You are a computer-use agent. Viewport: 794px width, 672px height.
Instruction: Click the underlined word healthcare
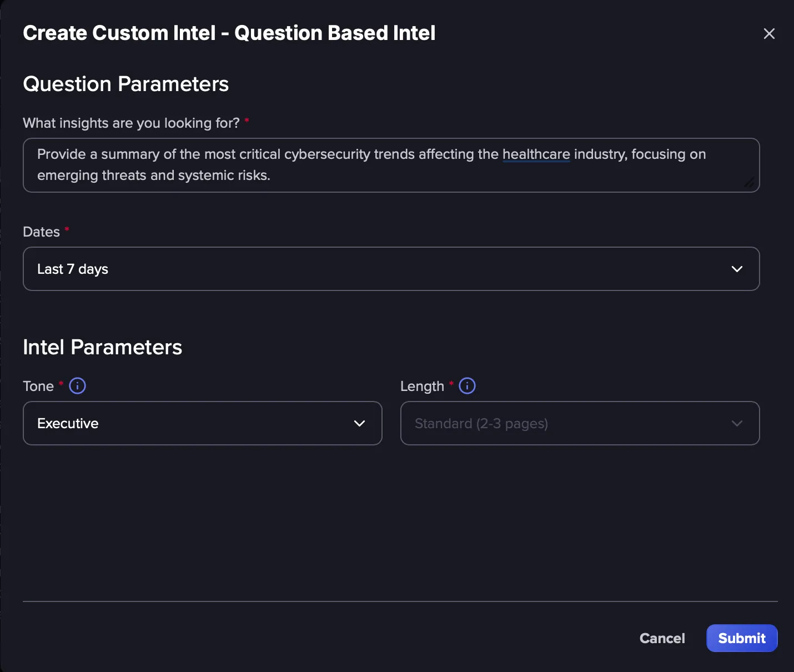(x=536, y=154)
